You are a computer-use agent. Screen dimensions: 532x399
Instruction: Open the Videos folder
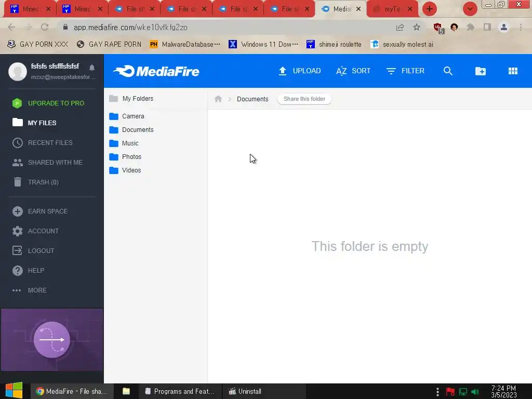tap(125, 170)
